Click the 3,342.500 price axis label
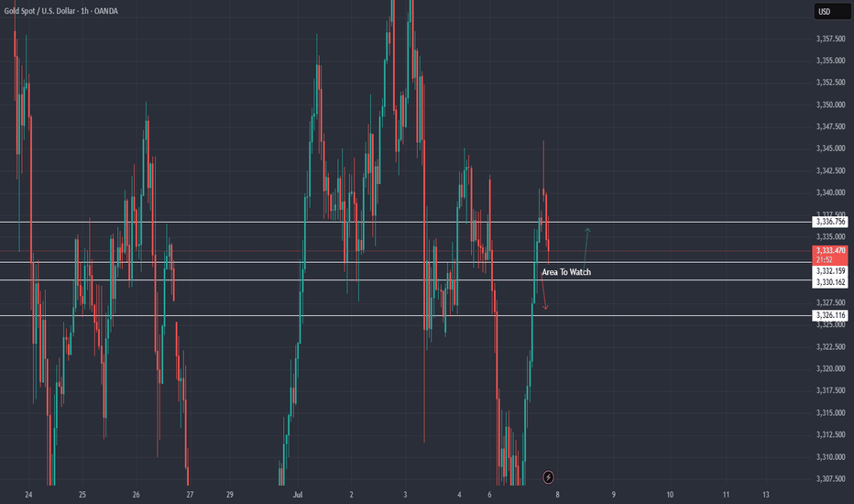 [830, 170]
